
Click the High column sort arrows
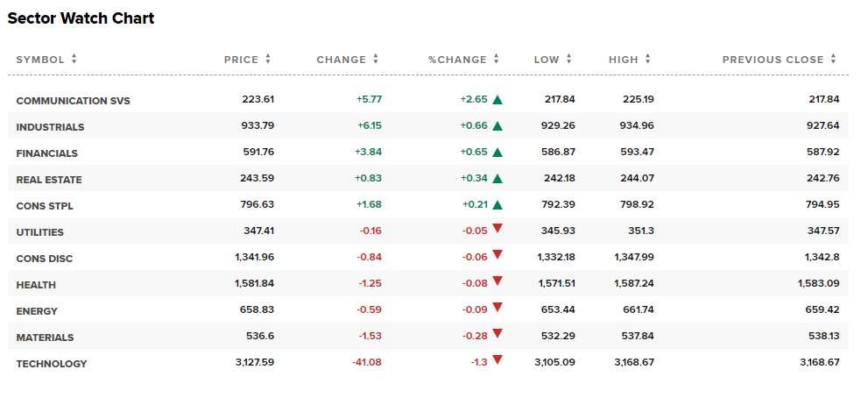click(648, 60)
